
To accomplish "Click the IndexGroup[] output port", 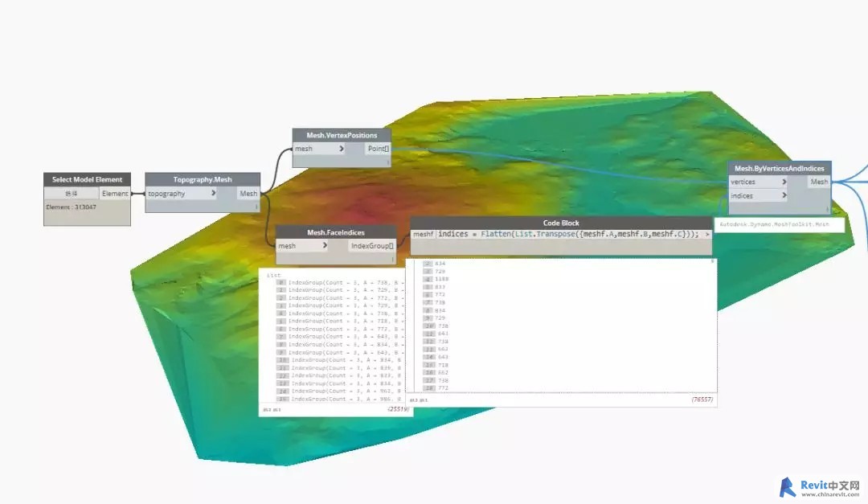I will pos(371,246).
